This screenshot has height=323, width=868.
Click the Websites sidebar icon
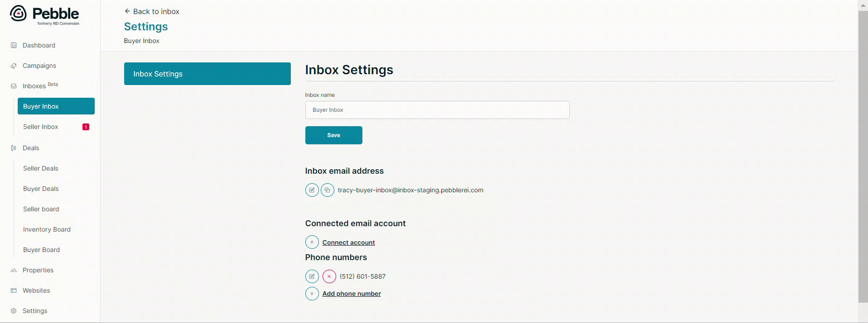[14, 290]
